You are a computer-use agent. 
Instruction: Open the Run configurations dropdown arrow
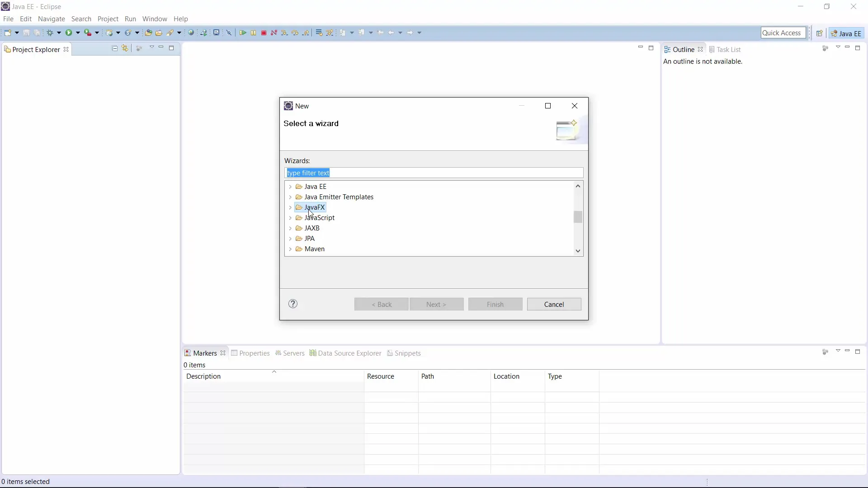point(78,33)
